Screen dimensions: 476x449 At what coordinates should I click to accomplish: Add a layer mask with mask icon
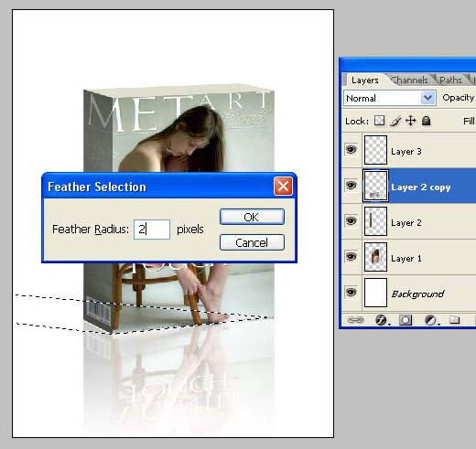[406, 320]
